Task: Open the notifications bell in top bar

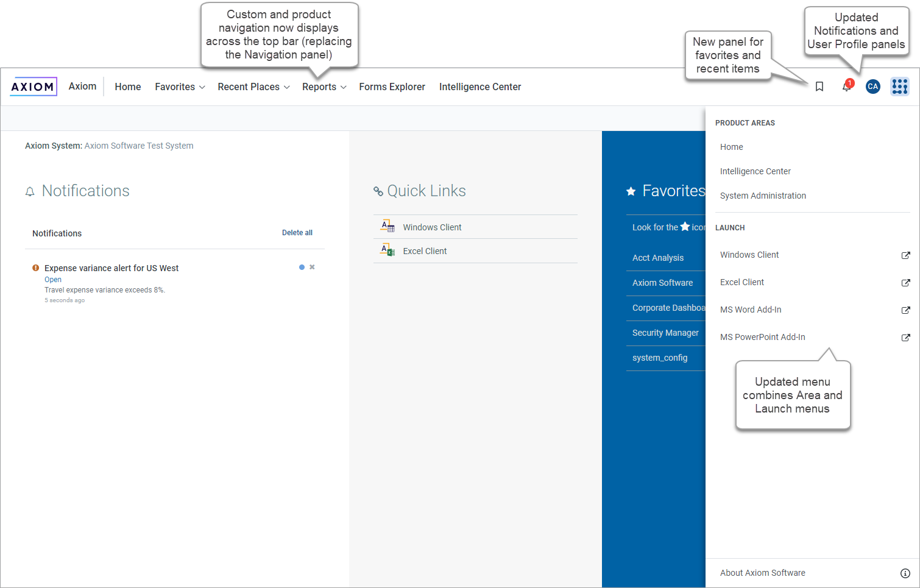Action: pyautogui.click(x=846, y=87)
